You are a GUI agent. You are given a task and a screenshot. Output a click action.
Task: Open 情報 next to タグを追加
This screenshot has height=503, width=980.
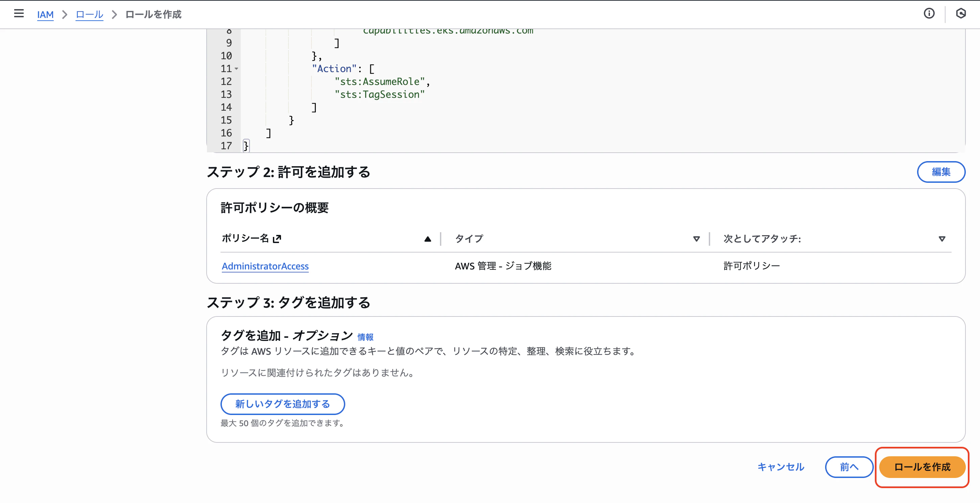(x=365, y=336)
